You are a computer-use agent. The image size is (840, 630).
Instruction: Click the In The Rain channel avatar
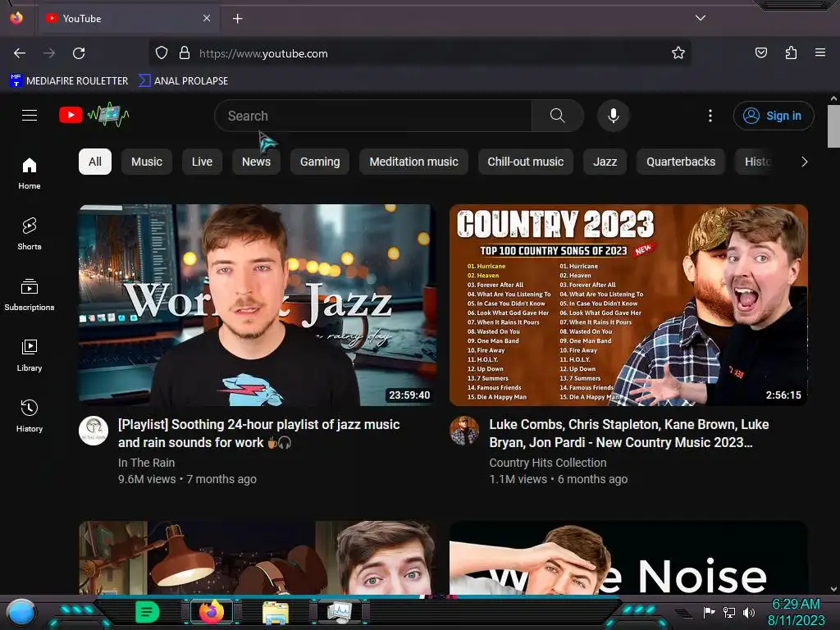pyautogui.click(x=94, y=431)
